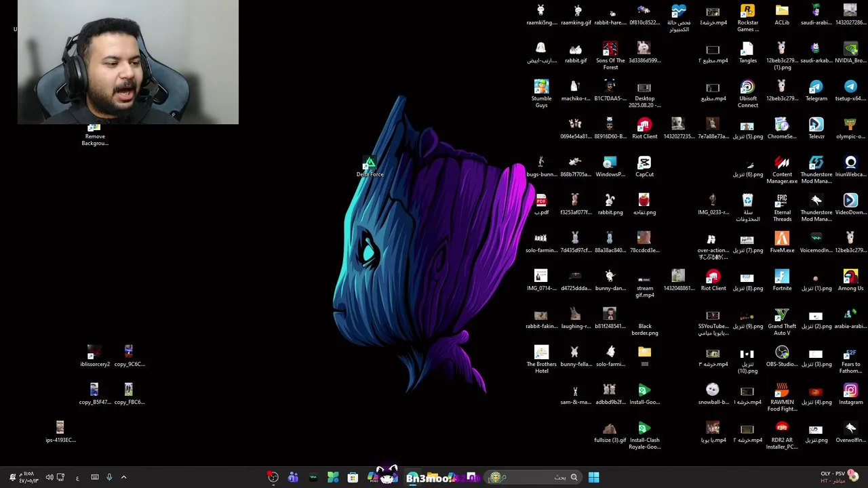Open the volume control in system tray

point(50,477)
